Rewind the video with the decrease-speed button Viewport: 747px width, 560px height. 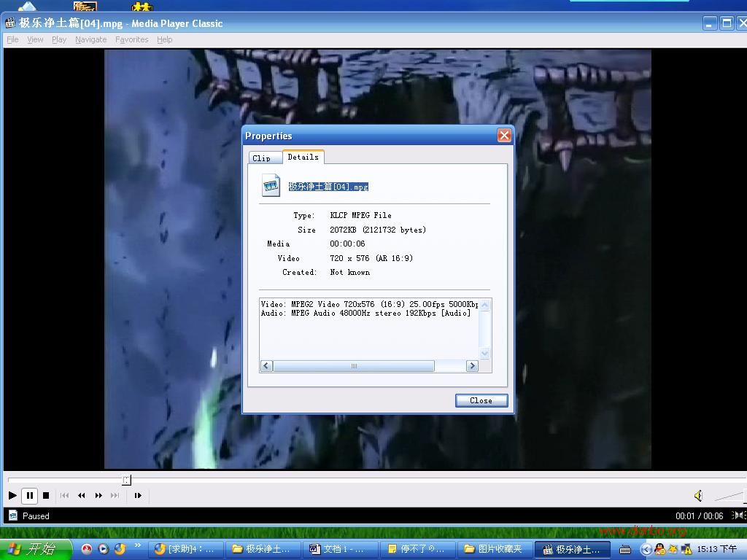click(82, 495)
